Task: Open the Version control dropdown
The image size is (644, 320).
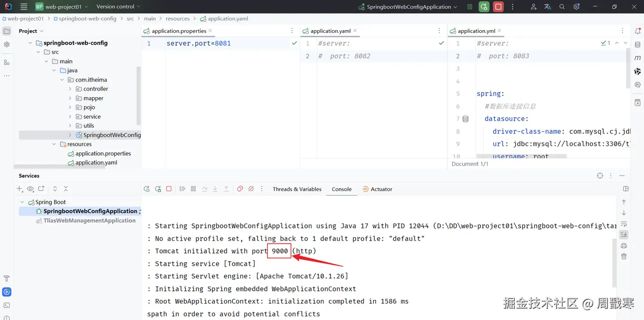Action: click(x=118, y=7)
